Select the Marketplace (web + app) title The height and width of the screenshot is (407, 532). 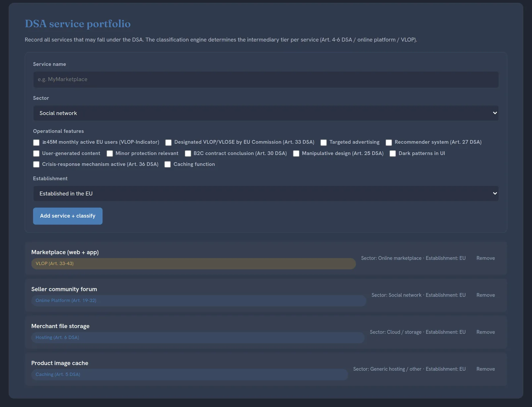click(x=65, y=252)
